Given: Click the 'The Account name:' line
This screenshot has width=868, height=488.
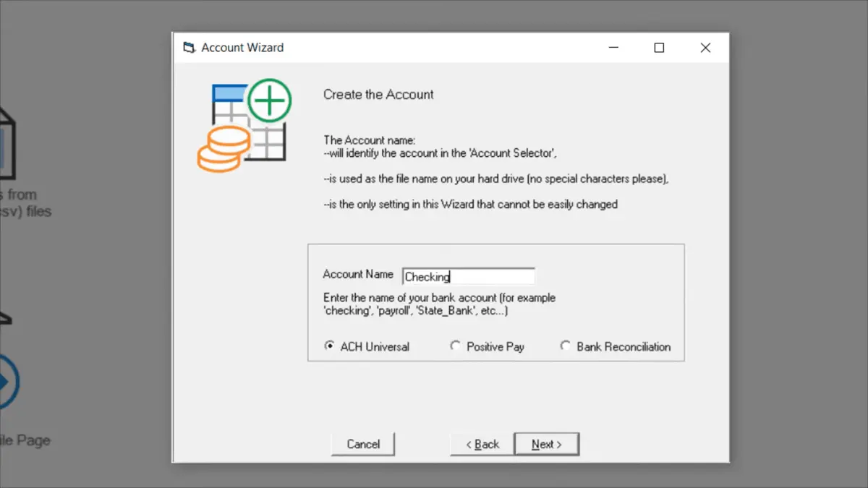Looking at the screenshot, I should tap(370, 140).
